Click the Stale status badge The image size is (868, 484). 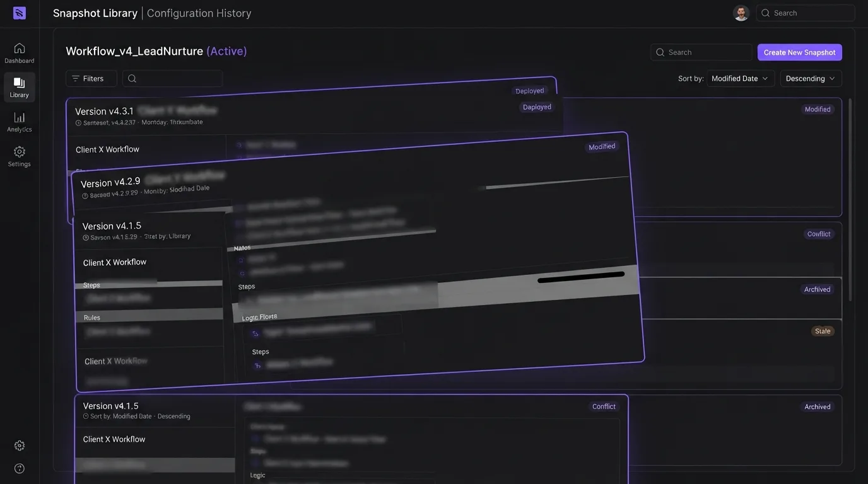tap(823, 331)
